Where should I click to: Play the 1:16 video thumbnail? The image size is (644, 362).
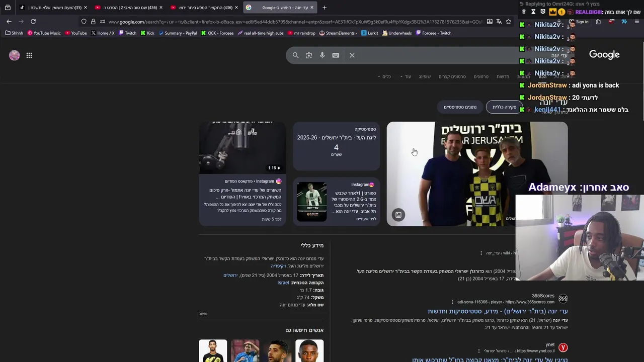pos(243,148)
